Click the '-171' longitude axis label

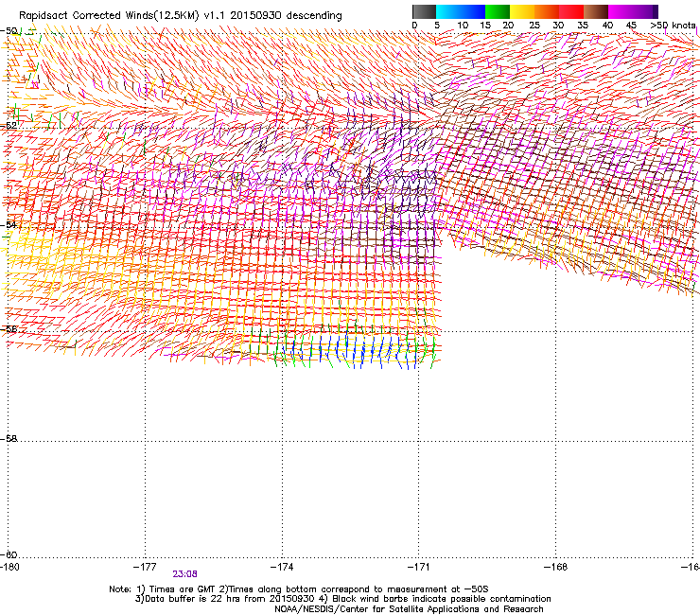[419, 567]
